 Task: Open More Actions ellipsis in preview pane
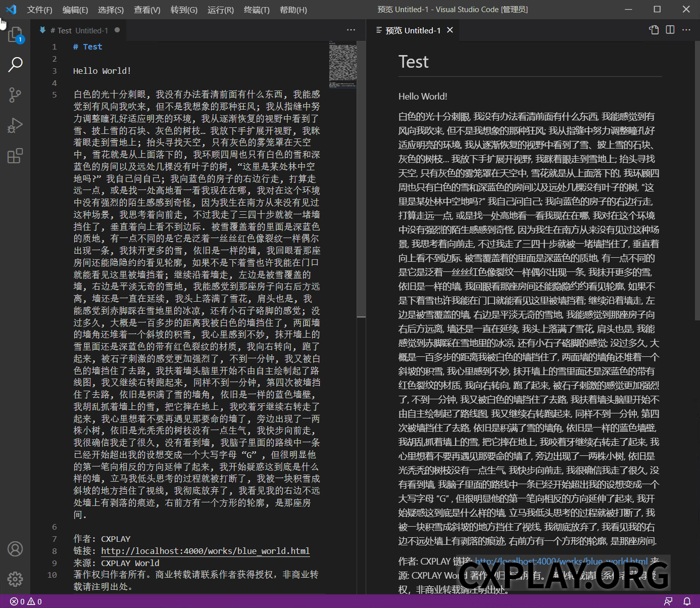pos(686,30)
